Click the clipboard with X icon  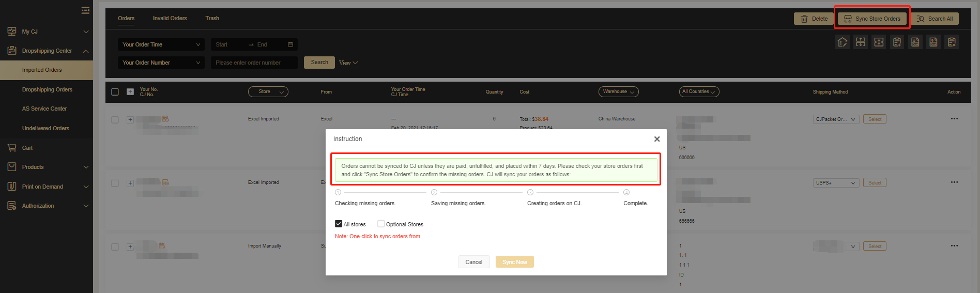click(951, 42)
